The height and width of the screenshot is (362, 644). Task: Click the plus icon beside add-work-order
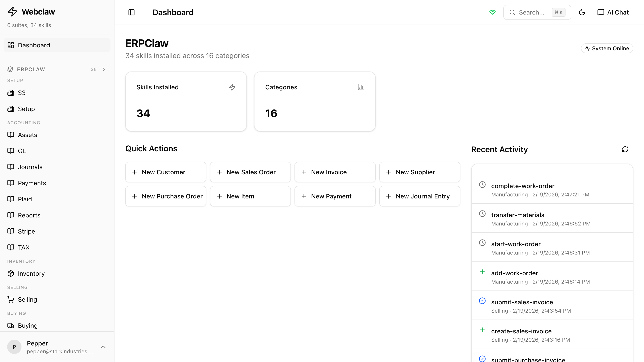pos(482,272)
